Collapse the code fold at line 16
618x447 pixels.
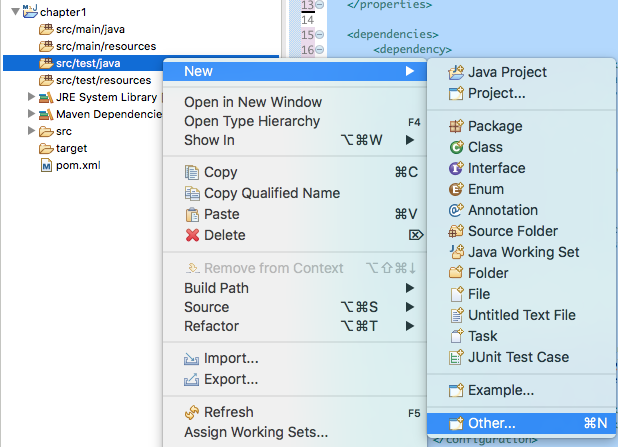320,50
